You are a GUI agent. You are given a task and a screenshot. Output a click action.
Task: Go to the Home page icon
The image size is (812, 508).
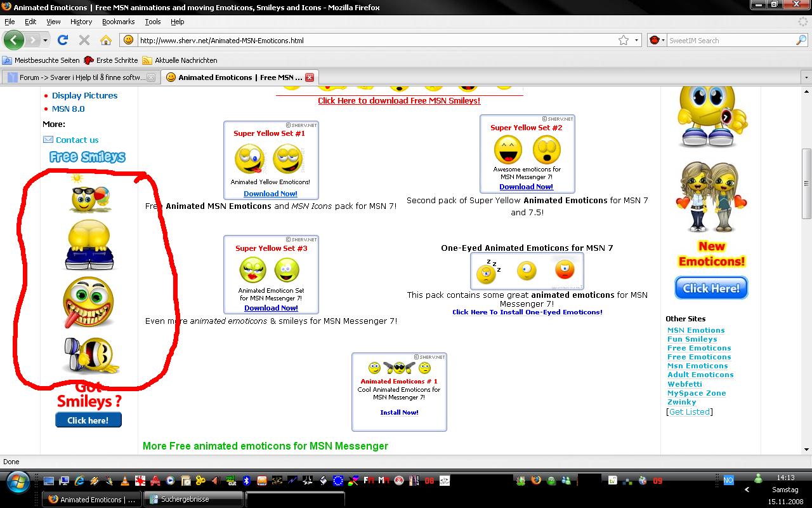tap(106, 40)
